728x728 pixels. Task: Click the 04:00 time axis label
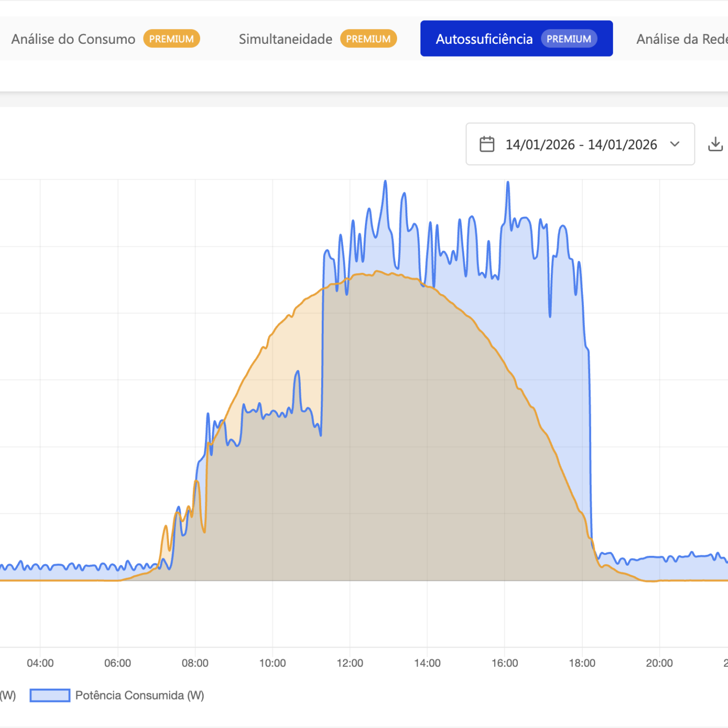point(40,663)
